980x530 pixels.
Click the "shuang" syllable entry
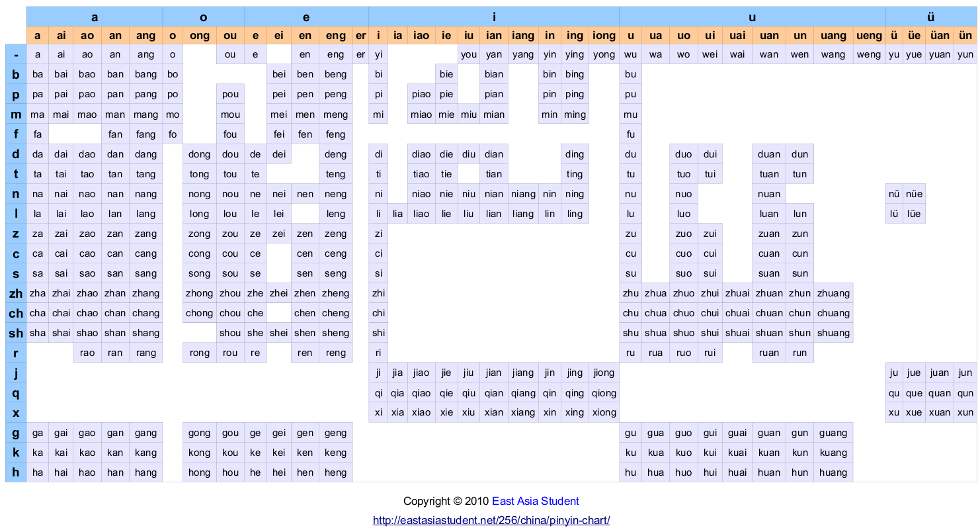[833, 333]
